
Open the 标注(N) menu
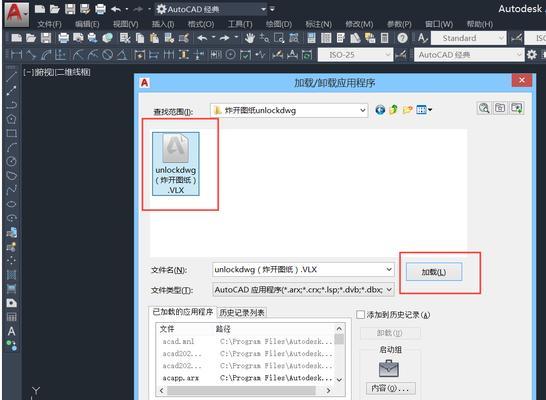318,24
